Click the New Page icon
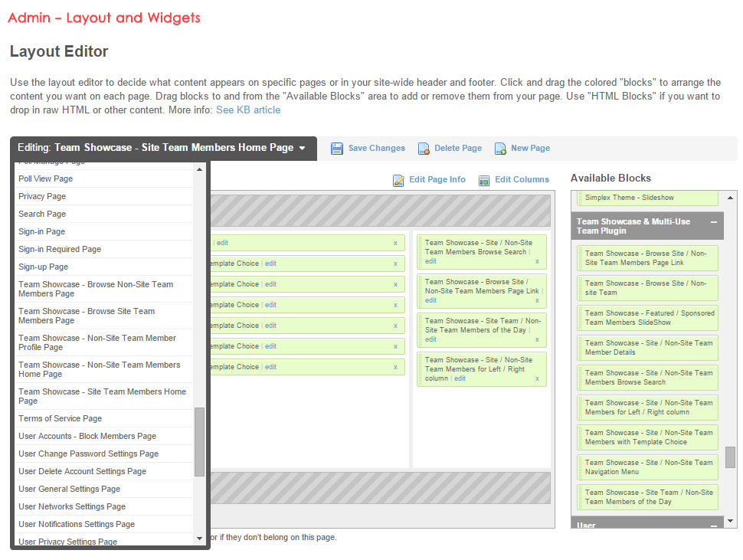This screenshot has width=743, height=560. point(500,149)
